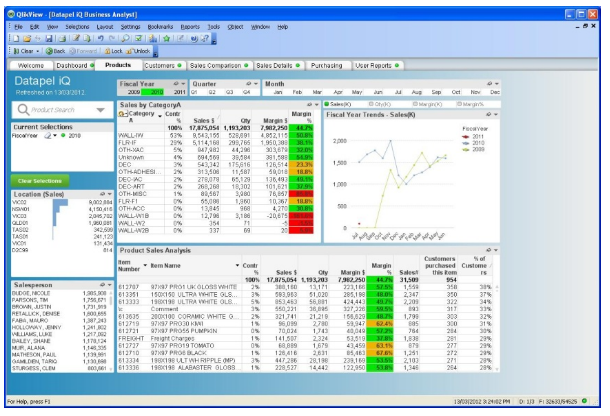Open the Product Search dropdown arrow
The image size is (610, 416).
(x=100, y=110)
